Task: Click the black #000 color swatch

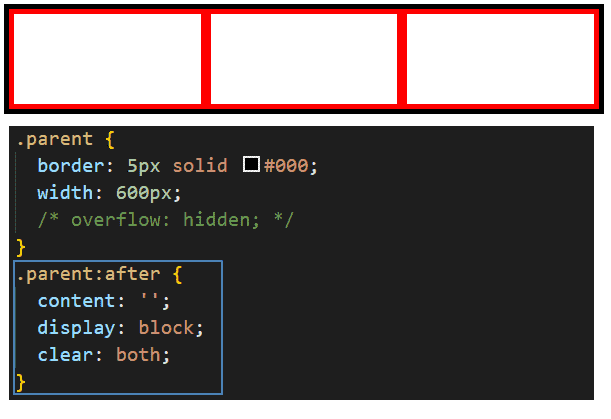Action: [251, 164]
